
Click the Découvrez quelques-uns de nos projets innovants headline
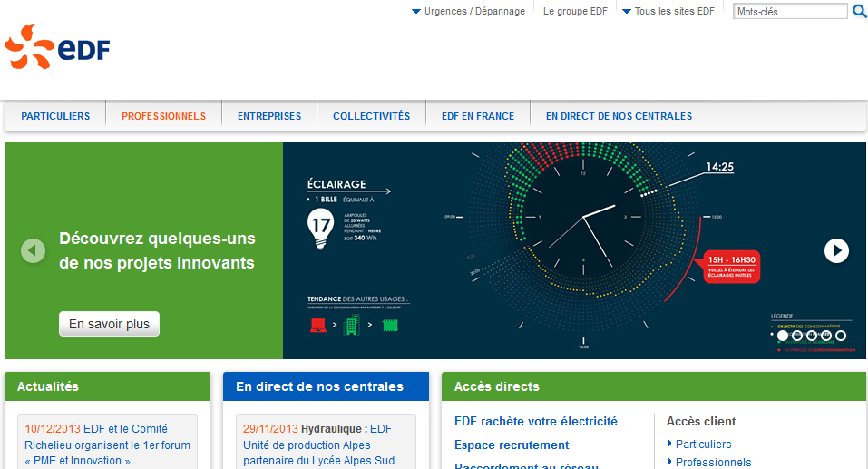[157, 250]
